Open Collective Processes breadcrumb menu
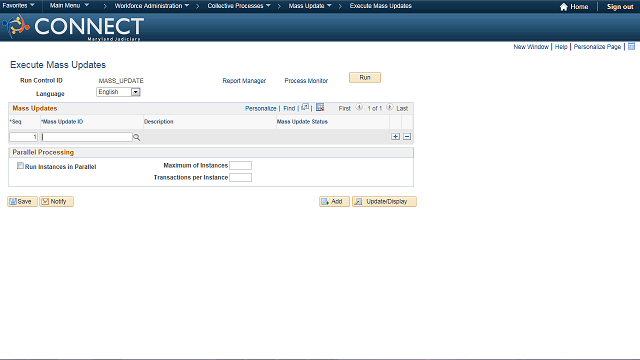640x360 pixels. 239,6
